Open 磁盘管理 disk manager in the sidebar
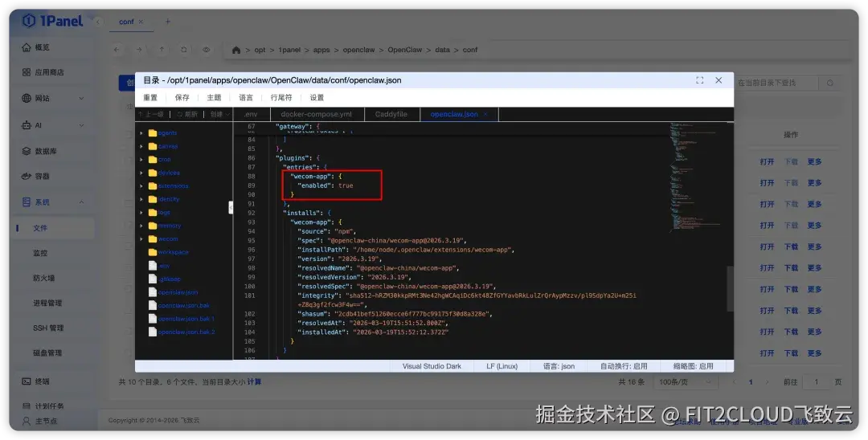 click(x=47, y=352)
